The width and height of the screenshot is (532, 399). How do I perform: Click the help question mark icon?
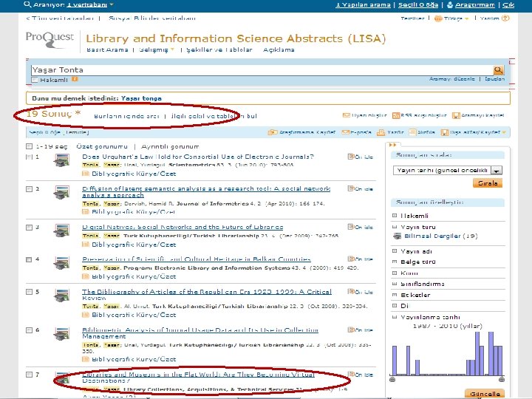pyautogui.click(x=505, y=18)
